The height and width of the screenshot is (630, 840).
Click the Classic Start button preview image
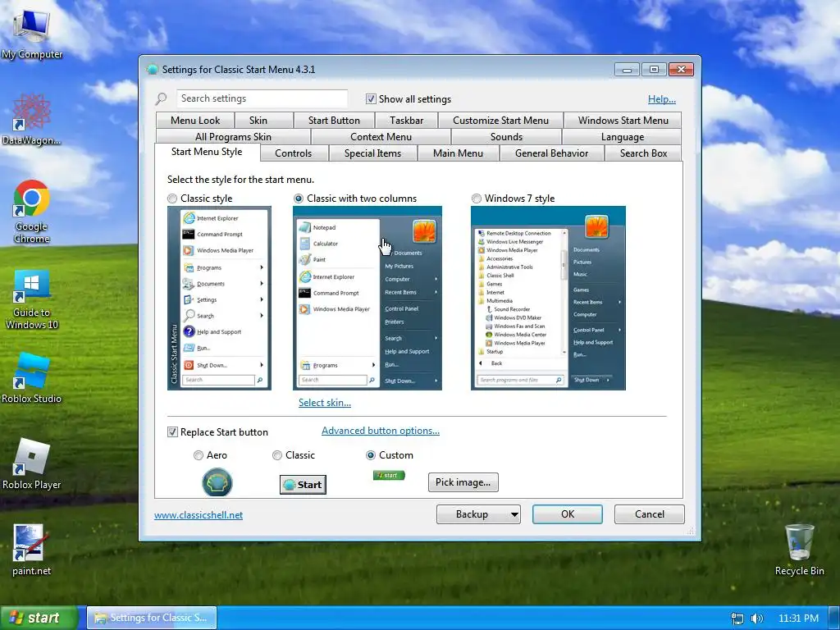[303, 485]
